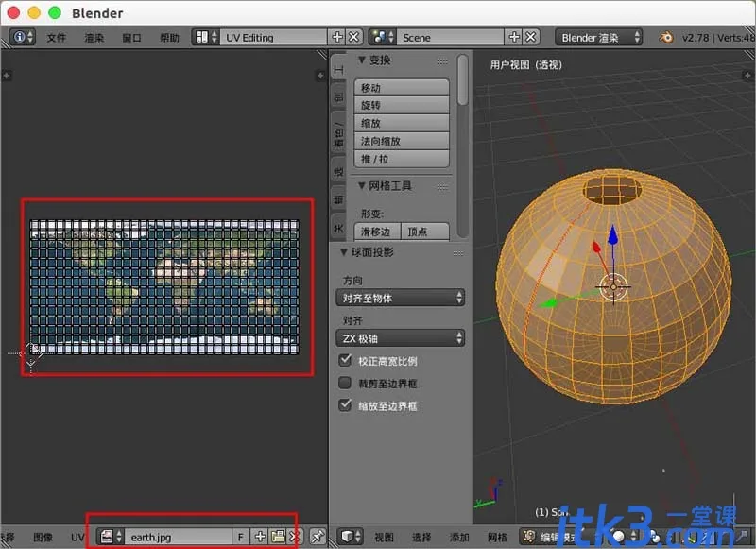Open 添加 menu in 3D view header

[x=459, y=537]
